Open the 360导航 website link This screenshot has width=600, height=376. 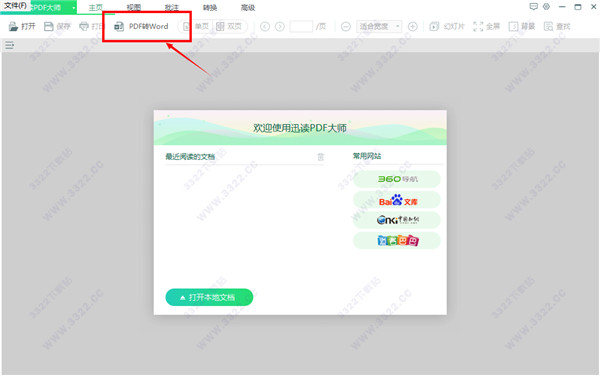click(397, 179)
